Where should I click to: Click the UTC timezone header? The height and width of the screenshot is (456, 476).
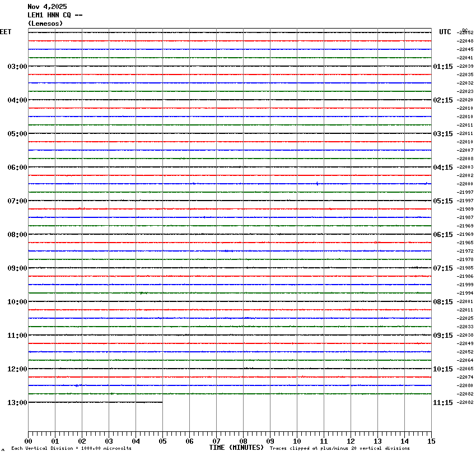click(445, 32)
